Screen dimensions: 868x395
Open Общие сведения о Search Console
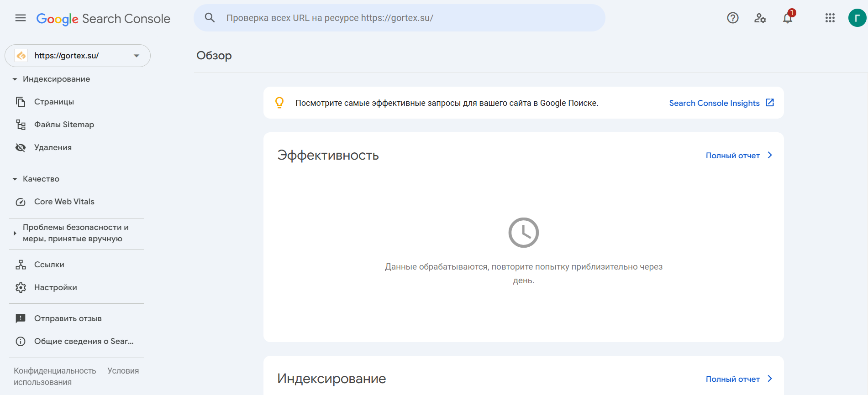pos(84,341)
